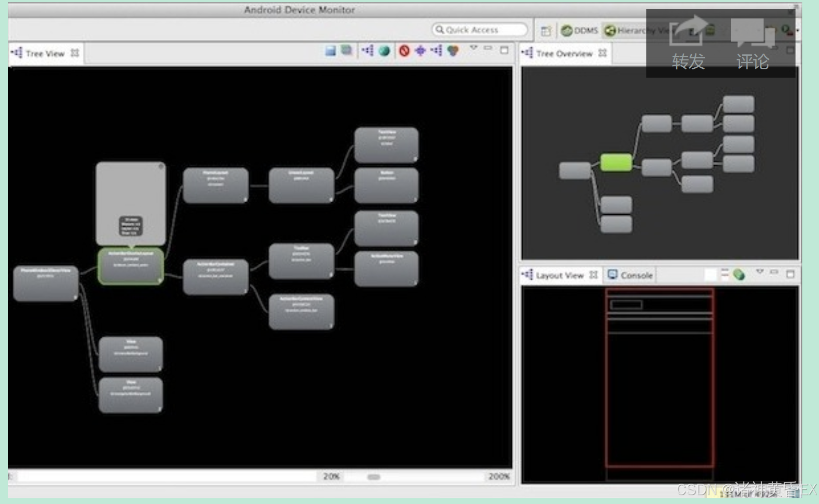Close the gray preview popup above selected node
Image resolution: width=819 pixels, height=504 pixels.
pyautogui.click(x=161, y=167)
